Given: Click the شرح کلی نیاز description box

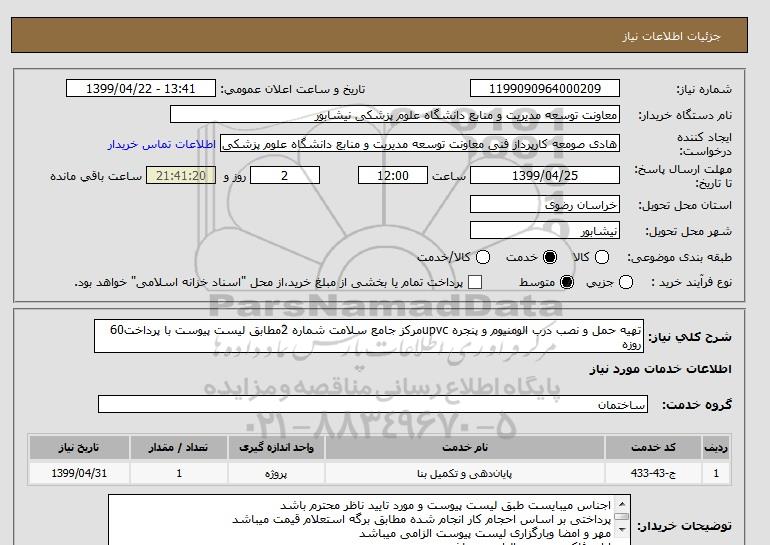Looking at the screenshot, I should (369, 337).
